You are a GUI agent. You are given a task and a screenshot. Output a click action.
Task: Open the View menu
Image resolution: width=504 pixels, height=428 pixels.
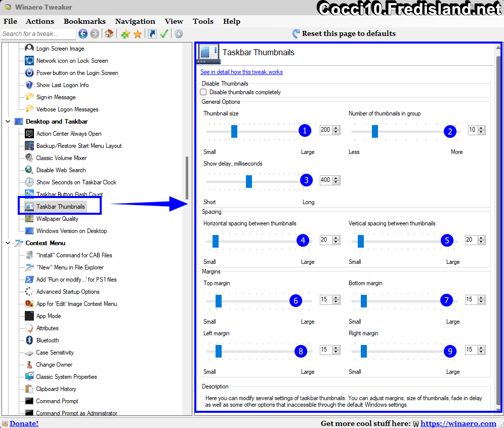(x=174, y=21)
